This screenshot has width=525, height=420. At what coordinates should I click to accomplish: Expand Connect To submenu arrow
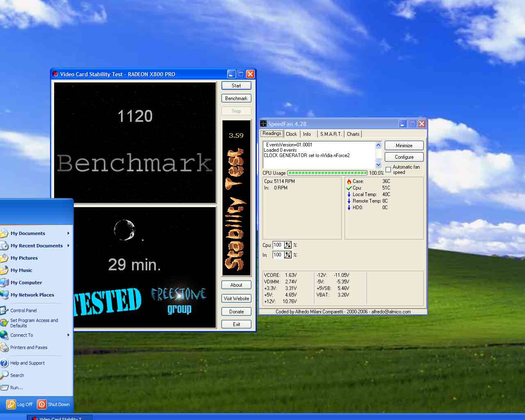68,335
